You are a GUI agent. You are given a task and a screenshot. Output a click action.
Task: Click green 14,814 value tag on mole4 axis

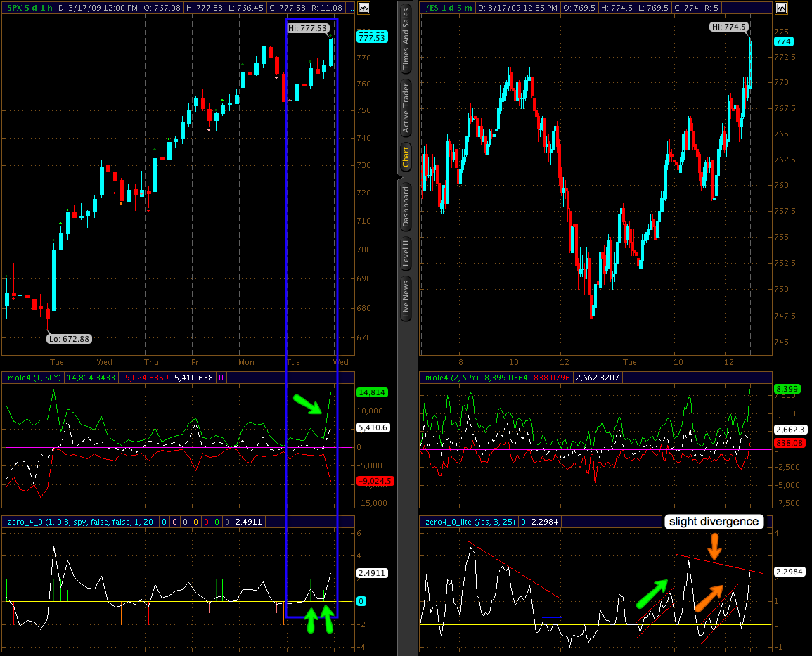[370, 392]
